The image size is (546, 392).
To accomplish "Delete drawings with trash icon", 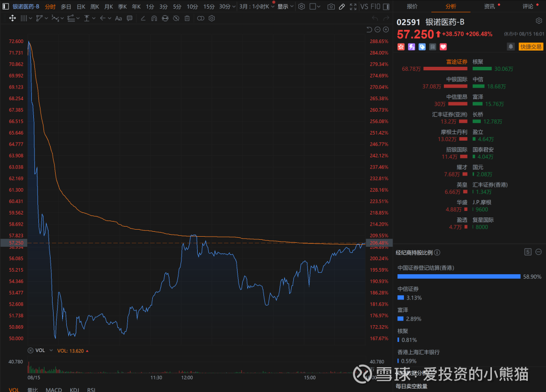I will point(187,18).
